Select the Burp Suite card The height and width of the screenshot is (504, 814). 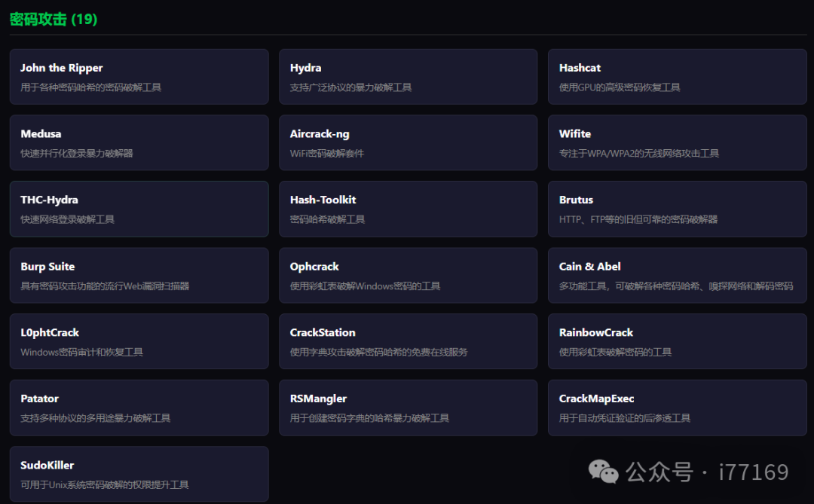coord(139,275)
